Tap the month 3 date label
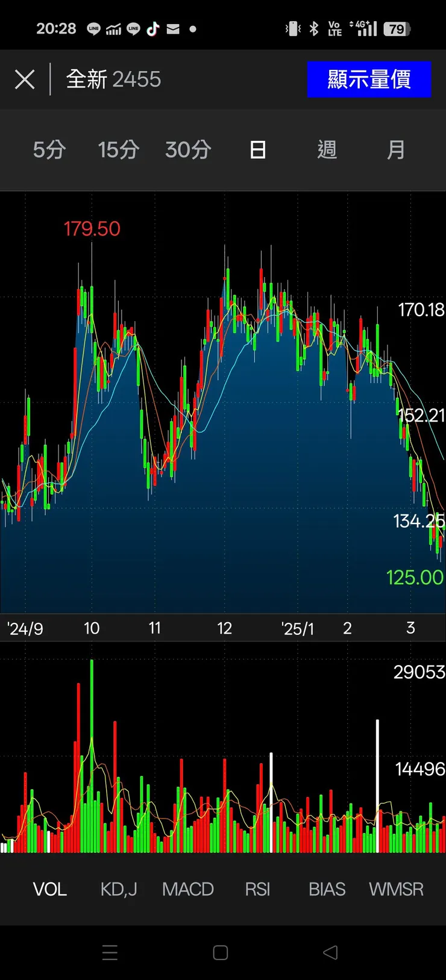The height and width of the screenshot is (980, 446). coord(410,628)
